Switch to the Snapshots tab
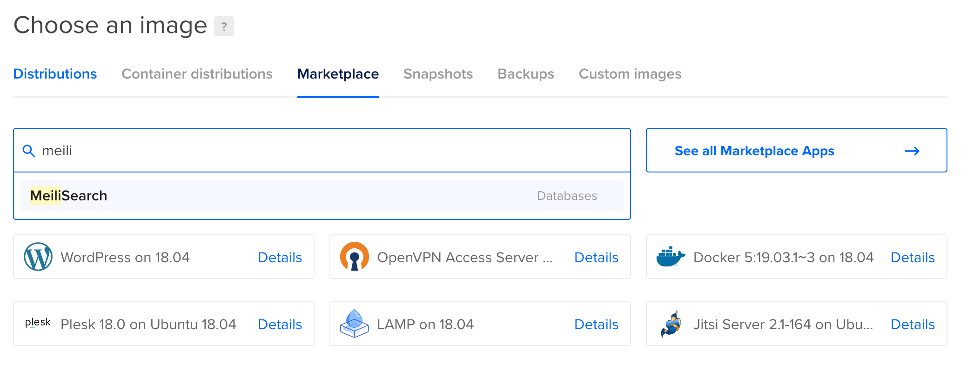 (x=438, y=74)
